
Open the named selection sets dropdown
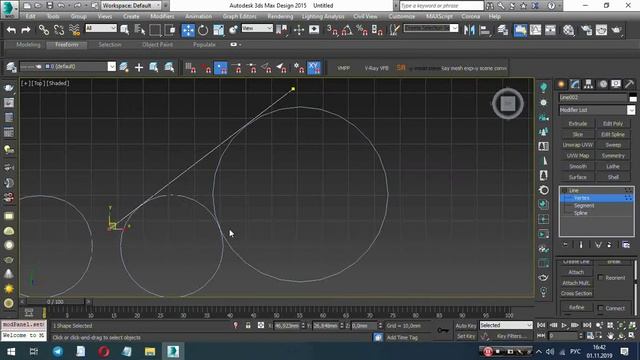(431, 28)
